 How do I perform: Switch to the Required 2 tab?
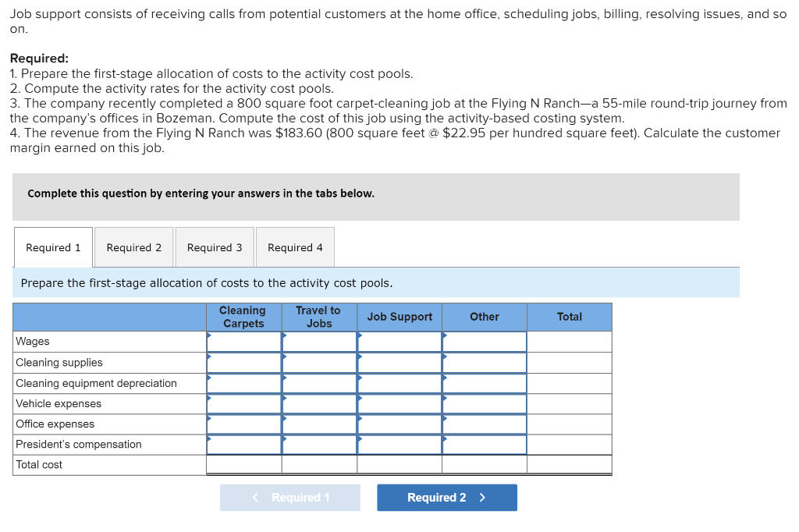[x=134, y=247]
